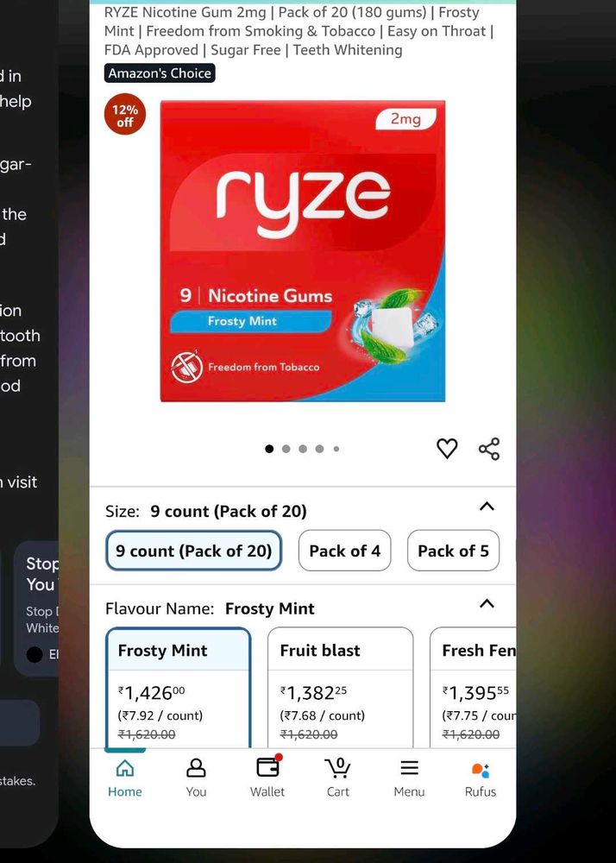This screenshot has height=863, width=616.
Task: Open the Menu hamburger icon
Action: click(x=409, y=767)
